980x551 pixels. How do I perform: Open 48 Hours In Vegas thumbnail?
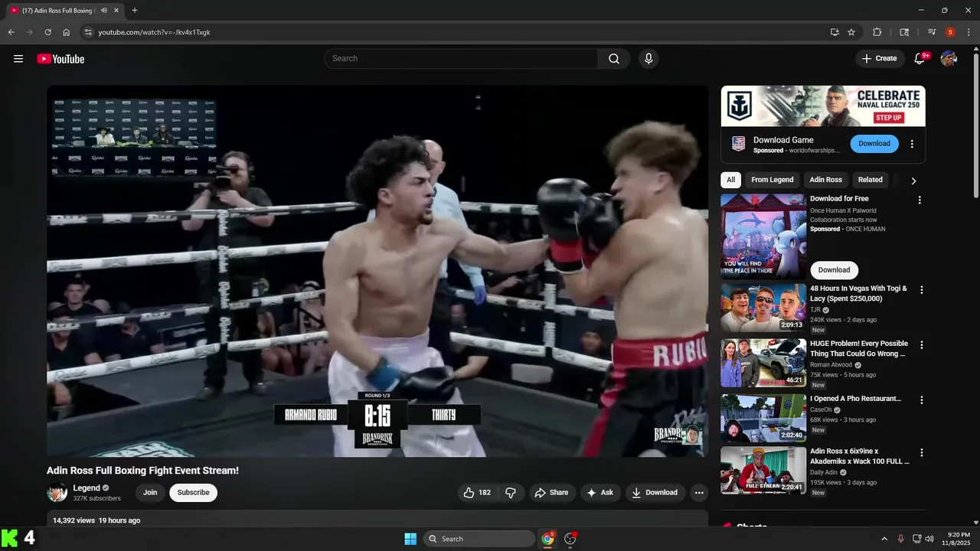pyautogui.click(x=763, y=308)
